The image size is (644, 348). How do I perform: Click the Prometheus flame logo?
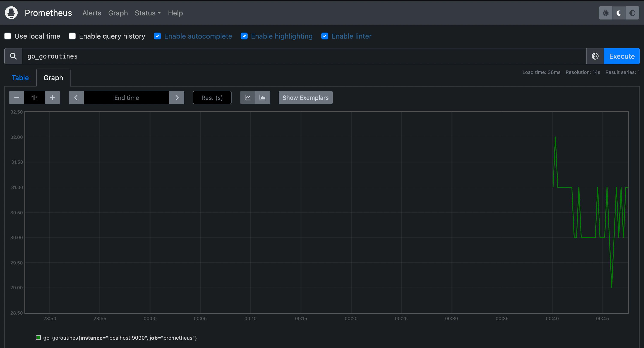tap(11, 13)
